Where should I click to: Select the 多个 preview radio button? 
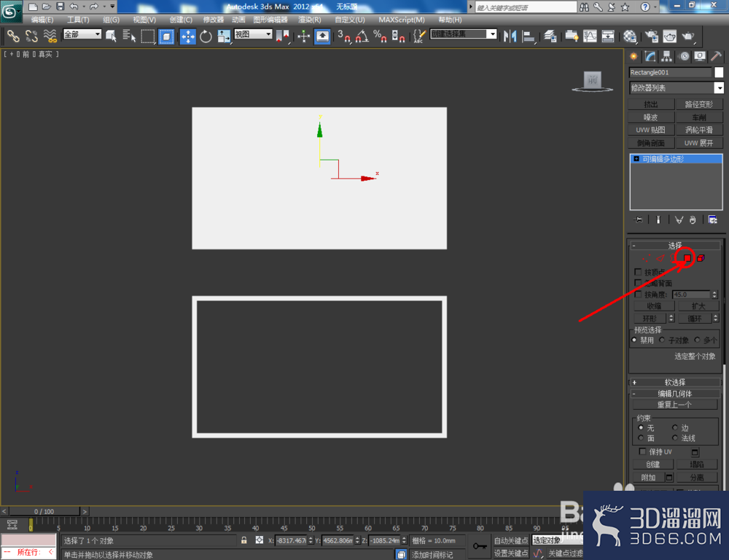coord(697,340)
